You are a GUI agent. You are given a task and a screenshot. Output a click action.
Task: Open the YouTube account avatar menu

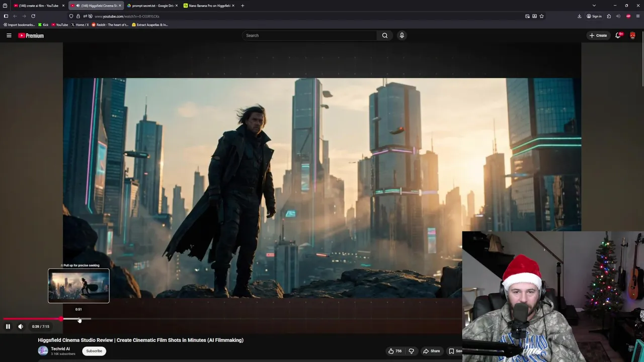coord(632,35)
